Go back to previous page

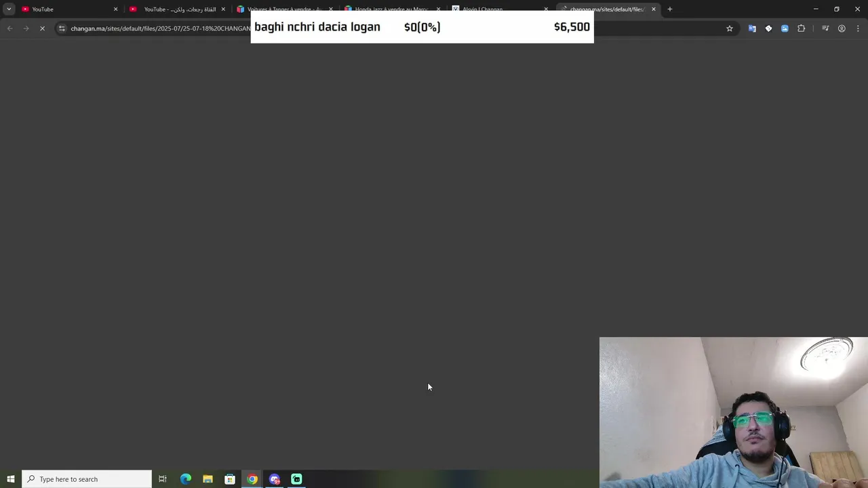pos(9,28)
